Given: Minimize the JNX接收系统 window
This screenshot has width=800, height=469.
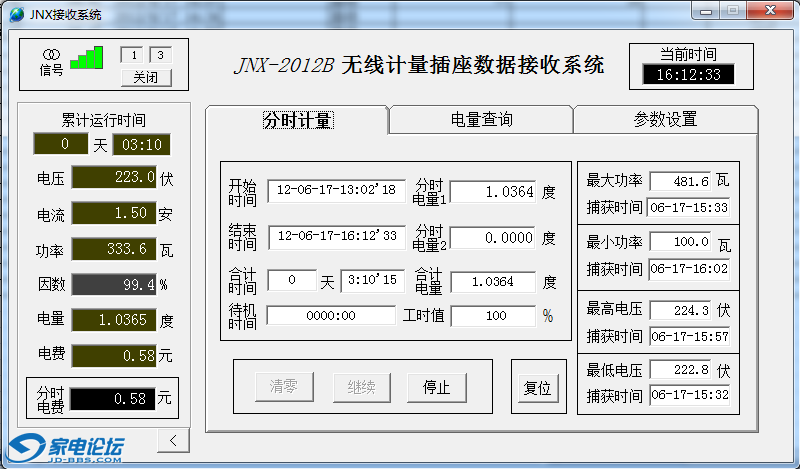Looking at the screenshot, I should [x=709, y=12].
